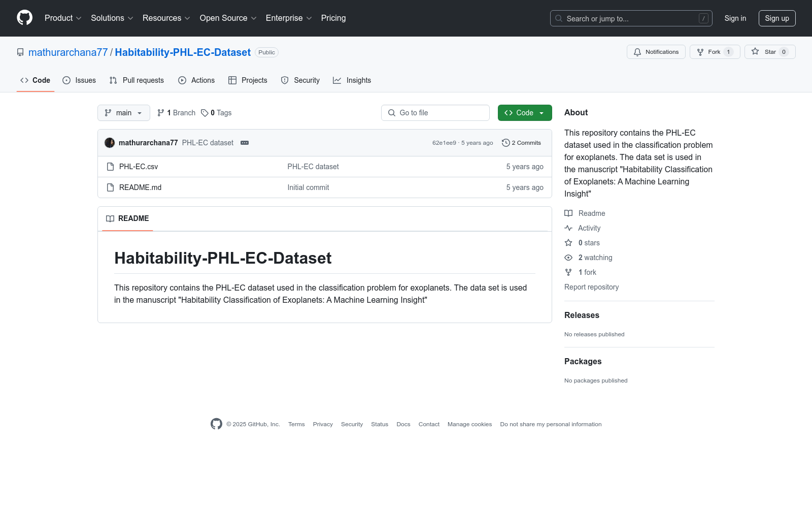Click the Packages heading in the sidebar
Viewport: 812px width, 508px height.
(x=583, y=361)
